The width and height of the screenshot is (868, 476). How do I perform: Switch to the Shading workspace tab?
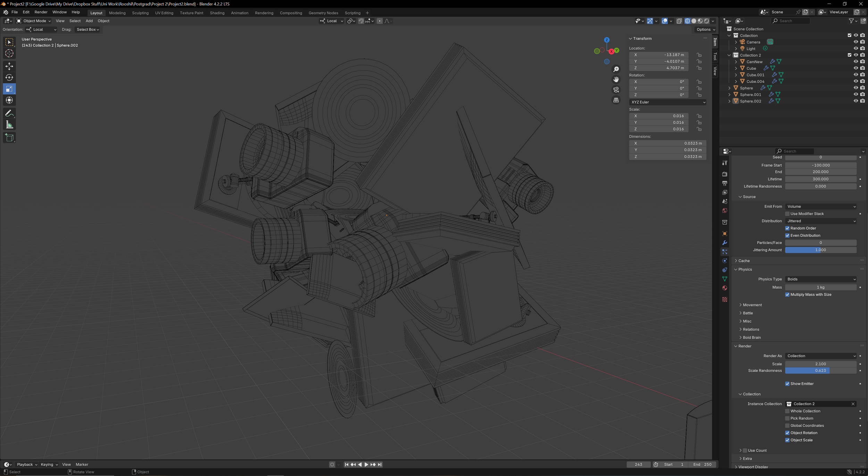[x=217, y=13]
